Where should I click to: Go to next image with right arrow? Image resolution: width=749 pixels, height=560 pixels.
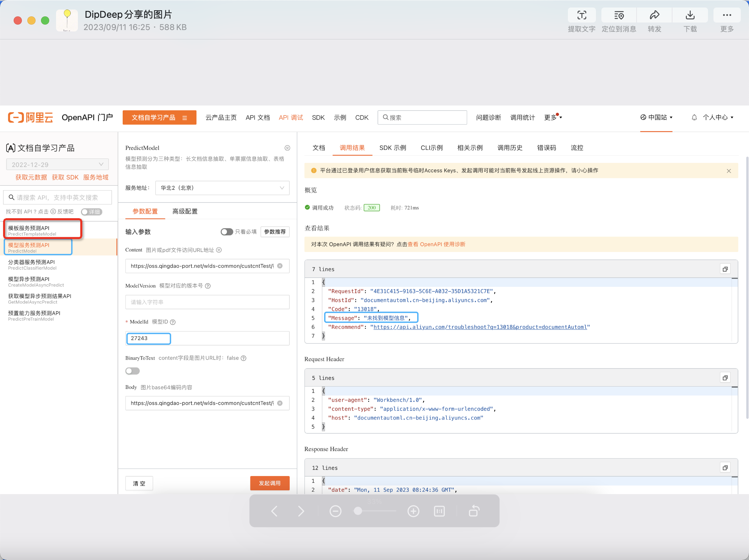coord(301,511)
